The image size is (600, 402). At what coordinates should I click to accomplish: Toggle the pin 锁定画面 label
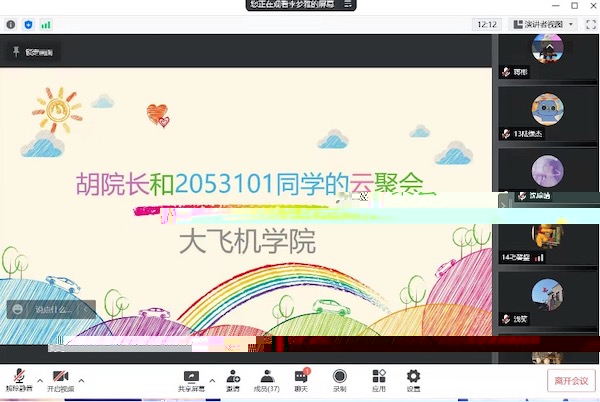click(x=33, y=52)
